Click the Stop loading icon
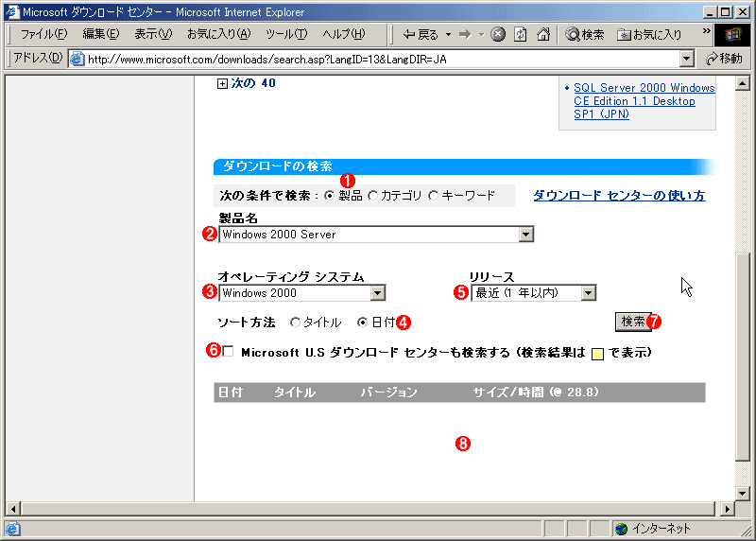The image size is (756, 541). [x=498, y=34]
